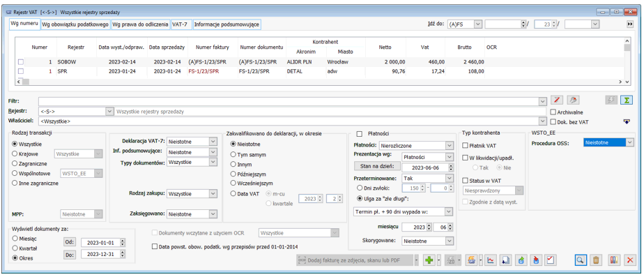
Task: Click the red X close window icon at bottom
Action: tap(629, 260)
